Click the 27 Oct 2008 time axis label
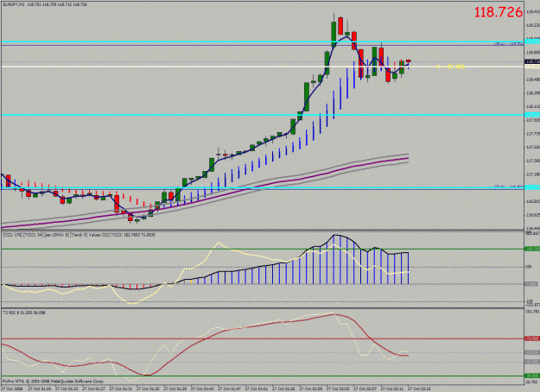The height and width of the screenshot is (392, 540). click(x=11, y=389)
